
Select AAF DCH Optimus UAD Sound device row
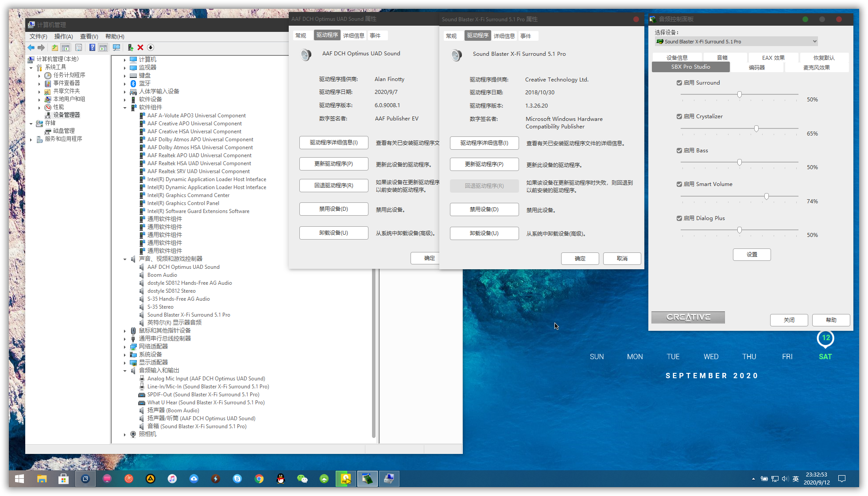183,267
